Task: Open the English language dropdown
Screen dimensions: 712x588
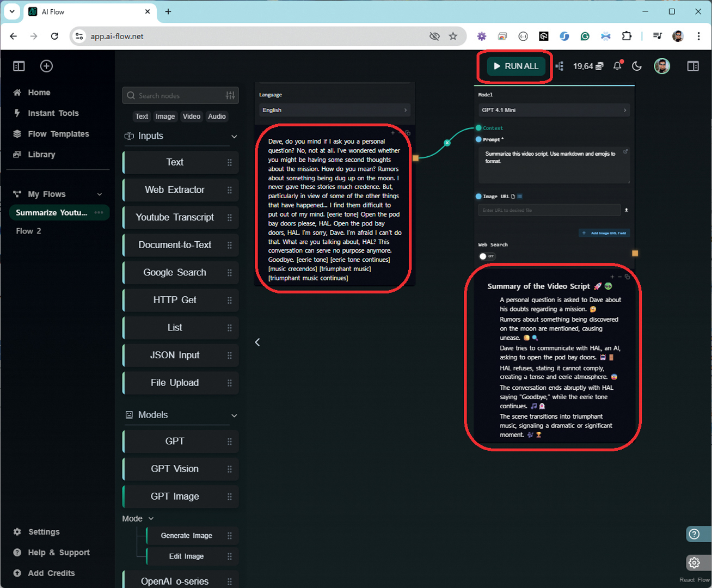Action: click(334, 110)
